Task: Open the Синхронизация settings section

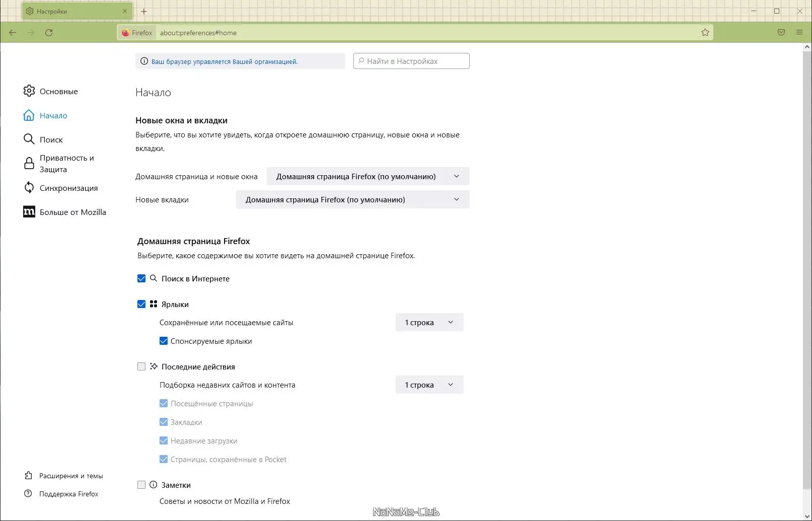Action: point(69,188)
